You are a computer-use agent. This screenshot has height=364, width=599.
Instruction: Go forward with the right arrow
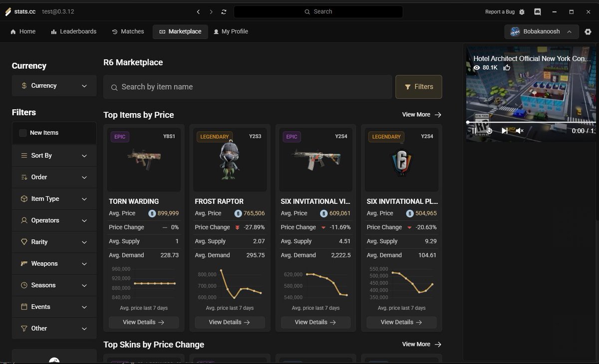click(x=211, y=11)
